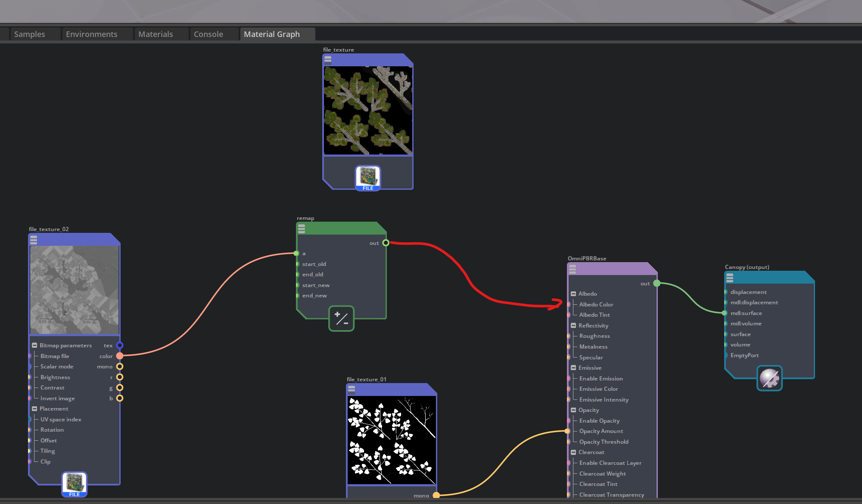Click the Opacity Threshold parameter label

tap(604, 442)
